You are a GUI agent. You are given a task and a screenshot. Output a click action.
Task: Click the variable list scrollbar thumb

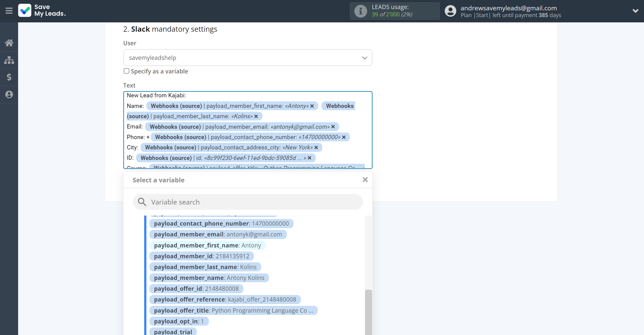click(368, 312)
